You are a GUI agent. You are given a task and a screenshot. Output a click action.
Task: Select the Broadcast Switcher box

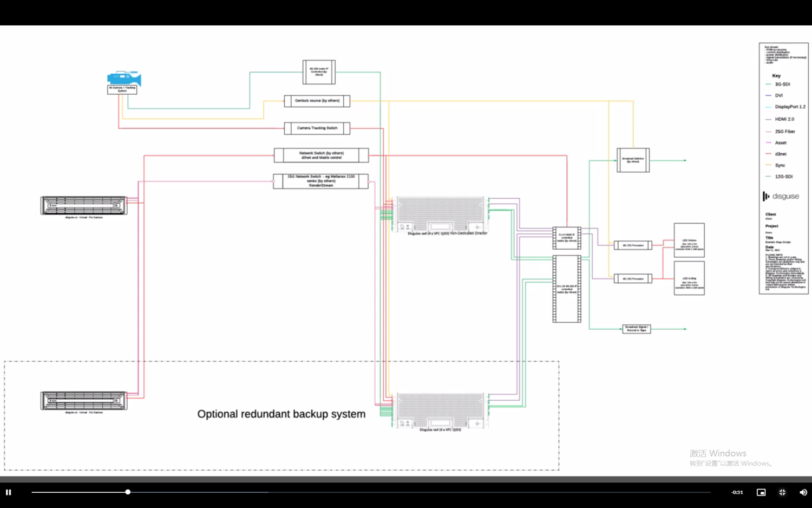(633, 160)
